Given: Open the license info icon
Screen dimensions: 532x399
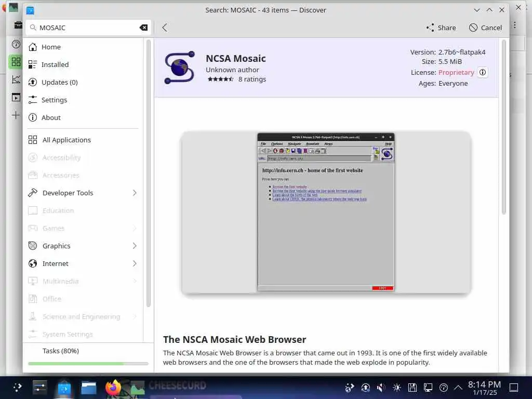Looking at the screenshot, I should click(483, 72).
